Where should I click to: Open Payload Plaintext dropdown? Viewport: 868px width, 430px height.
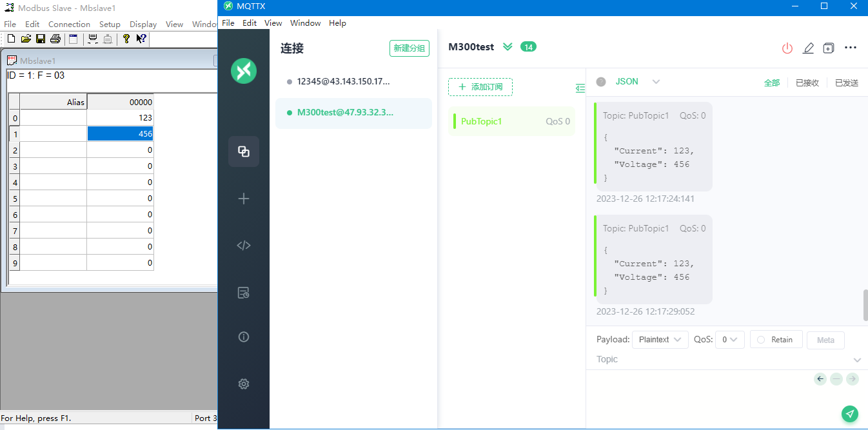(660, 340)
